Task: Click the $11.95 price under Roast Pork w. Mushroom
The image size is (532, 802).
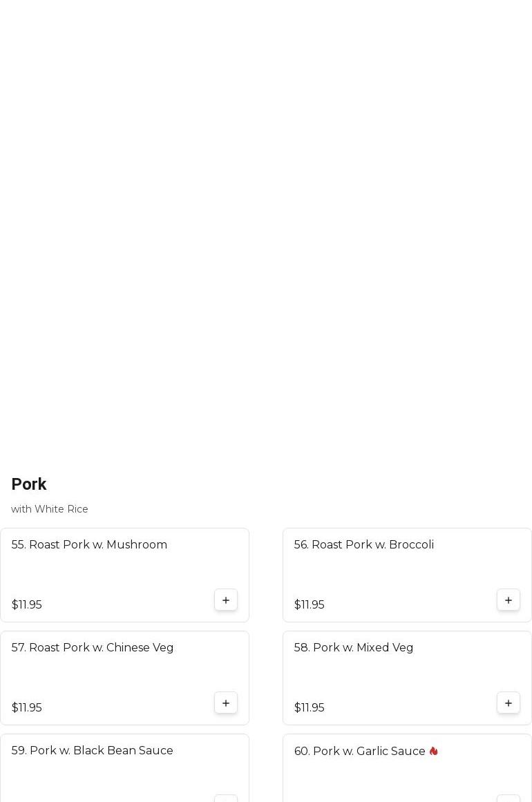Action: tap(26, 604)
